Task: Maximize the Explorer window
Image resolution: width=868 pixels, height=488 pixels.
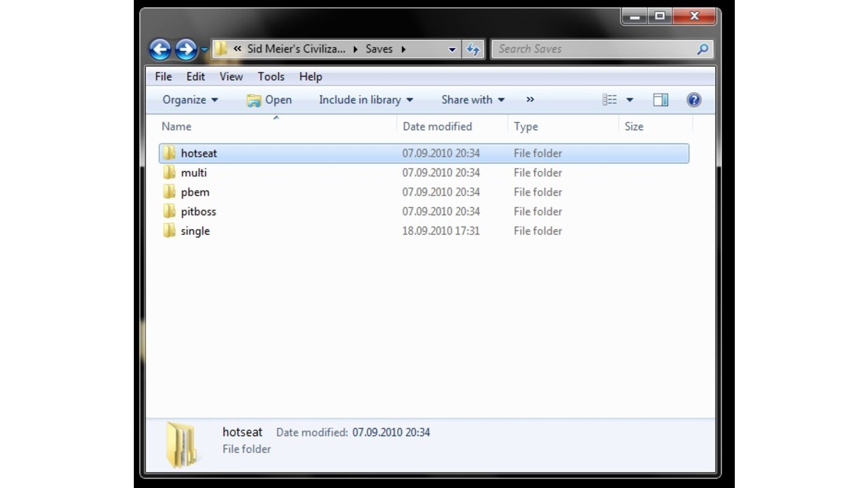Action: (x=660, y=17)
